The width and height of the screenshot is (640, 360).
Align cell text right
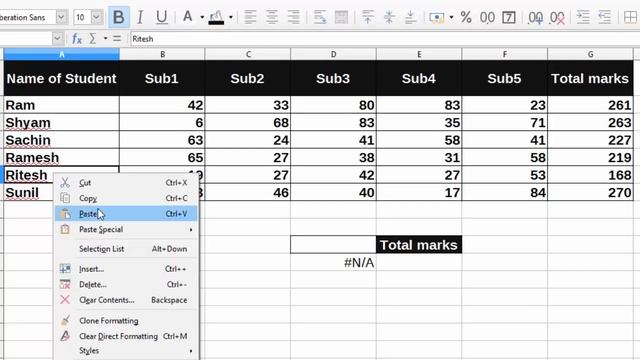[293, 17]
